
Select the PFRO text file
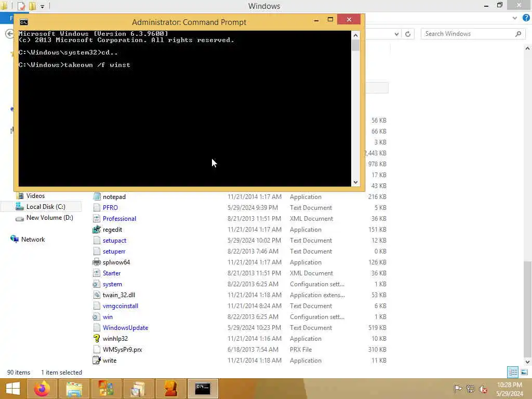110,208
